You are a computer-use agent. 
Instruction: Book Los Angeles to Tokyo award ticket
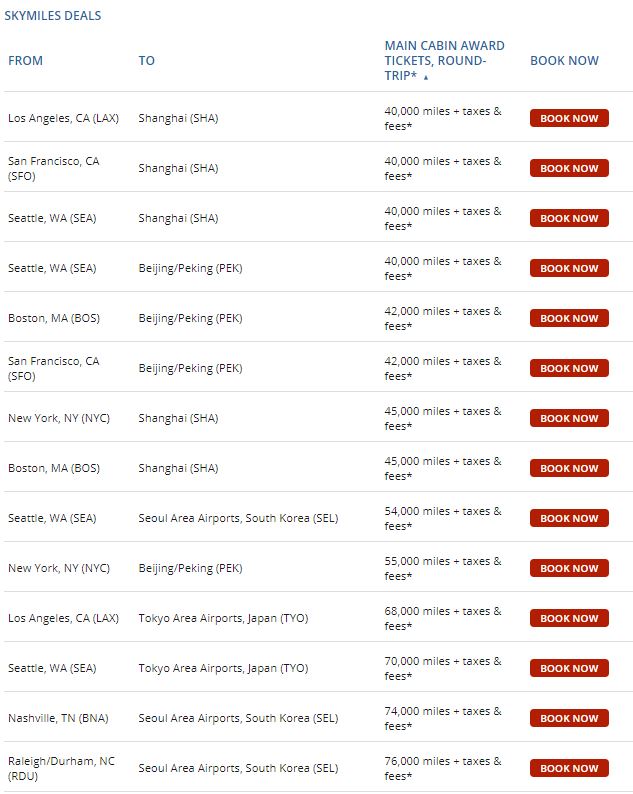tap(569, 618)
